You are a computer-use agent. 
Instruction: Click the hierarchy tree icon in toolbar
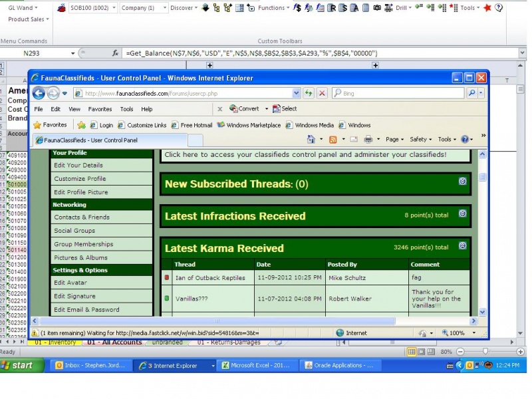point(217,8)
